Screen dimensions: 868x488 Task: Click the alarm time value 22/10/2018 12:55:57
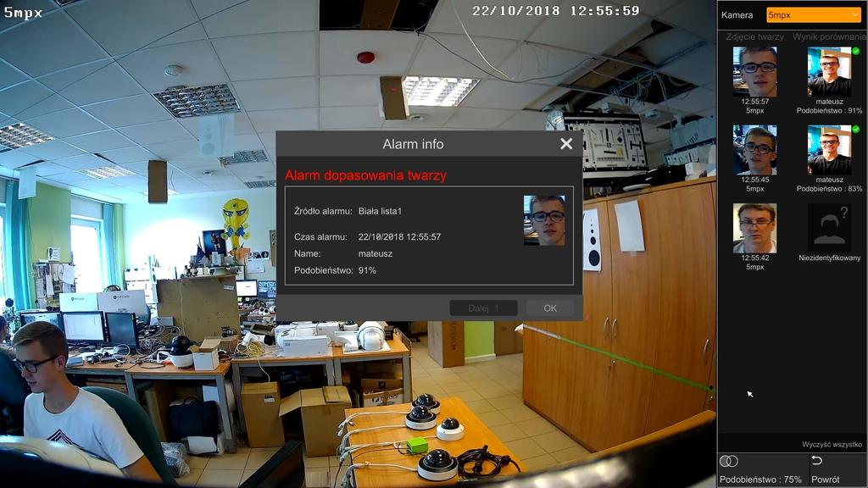tap(400, 237)
